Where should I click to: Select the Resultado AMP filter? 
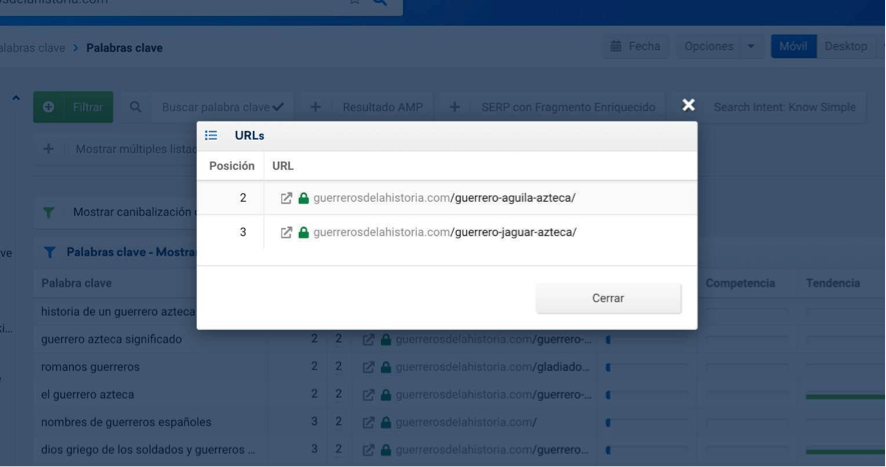coord(383,107)
